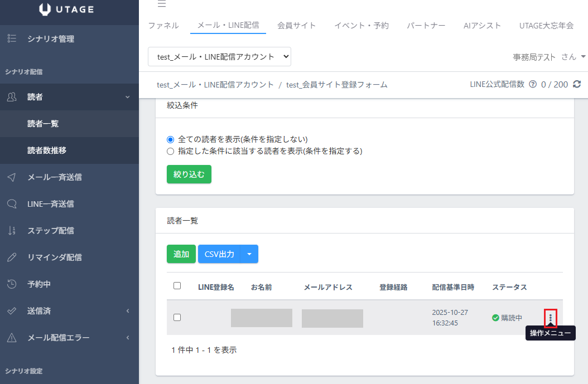Screen dimensions: 588x384
Task: Open the three-dot 操作メニュー icon
Action: tap(551, 318)
